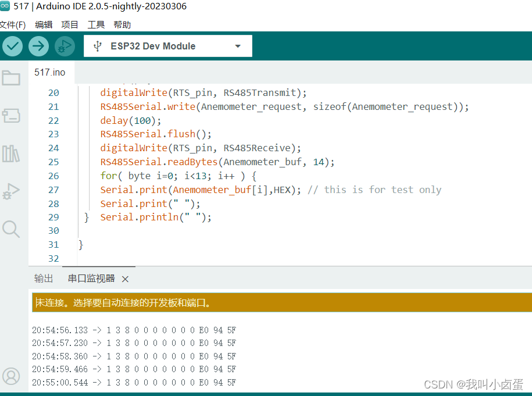Click the 'this is for test only' comment
Screen dimensions: 532x396
click(x=374, y=190)
